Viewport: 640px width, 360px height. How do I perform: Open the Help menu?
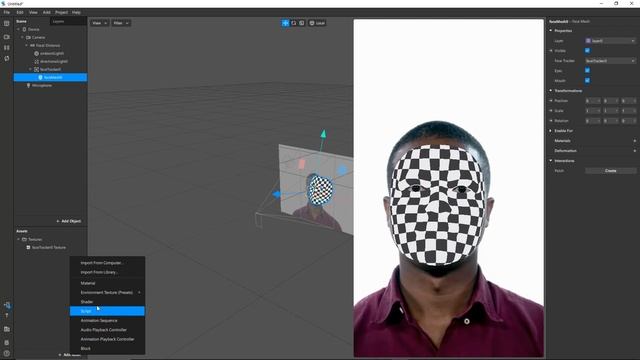(76, 12)
